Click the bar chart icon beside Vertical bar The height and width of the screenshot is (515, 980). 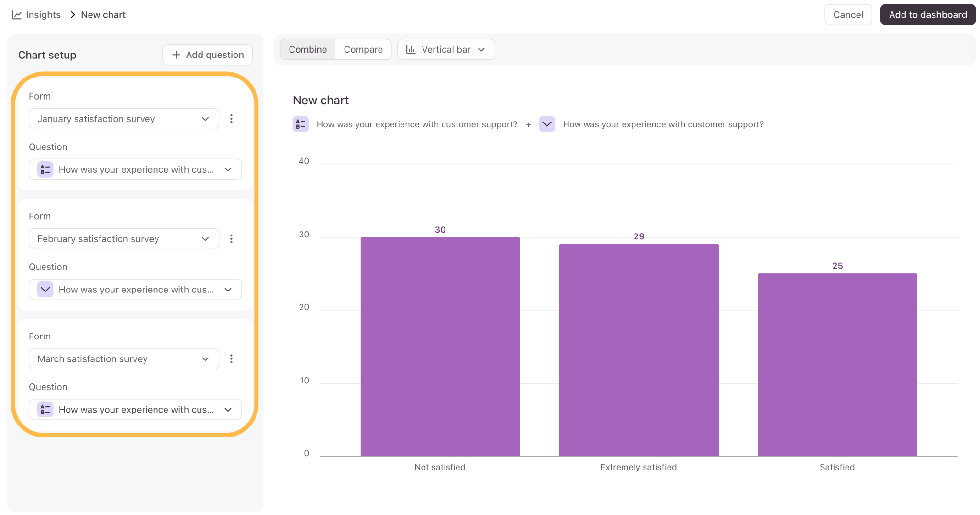click(x=411, y=49)
